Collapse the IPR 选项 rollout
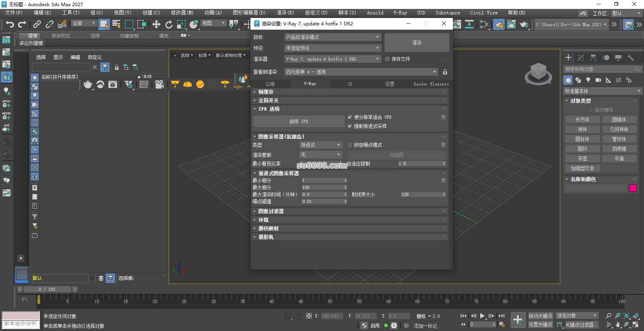 pos(349,109)
